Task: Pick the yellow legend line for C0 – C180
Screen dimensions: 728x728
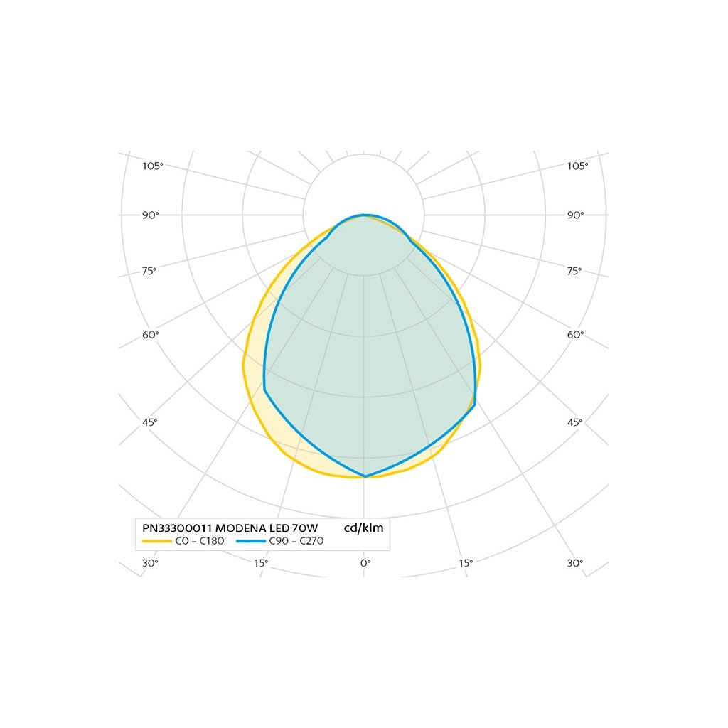Action: (157, 541)
